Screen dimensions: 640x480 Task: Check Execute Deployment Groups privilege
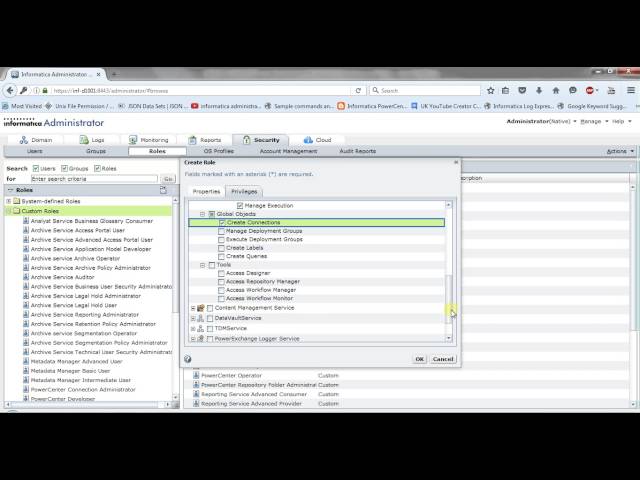221,240
